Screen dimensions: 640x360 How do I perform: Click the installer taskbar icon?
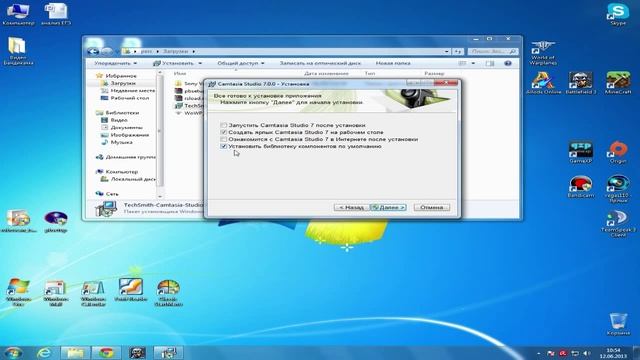click(x=168, y=353)
